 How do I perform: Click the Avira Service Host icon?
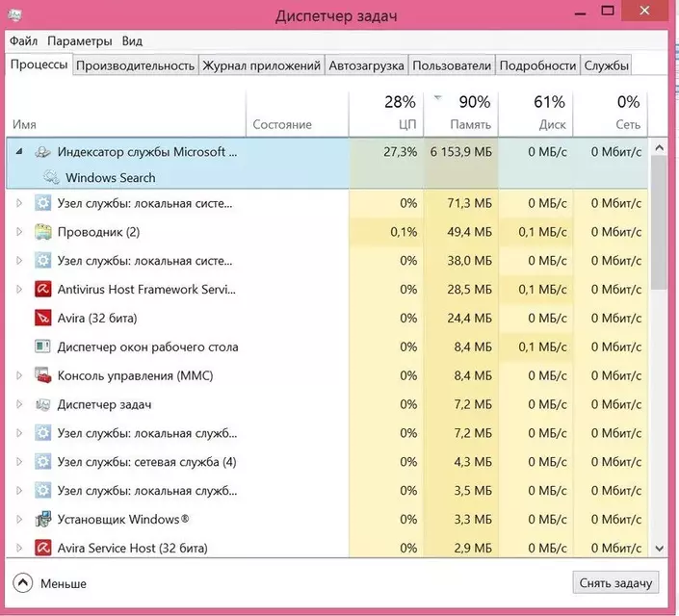pyautogui.click(x=43, y=548)
